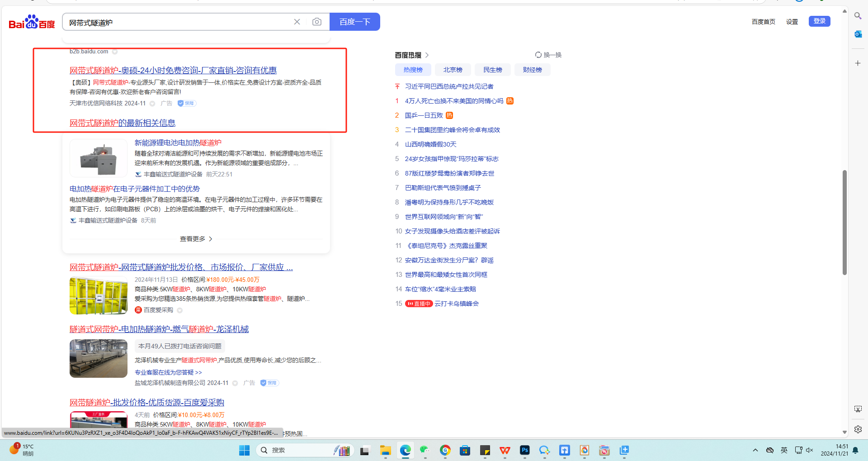
Task: Click the camera image search icon
Action: click(x=317, y=22)
